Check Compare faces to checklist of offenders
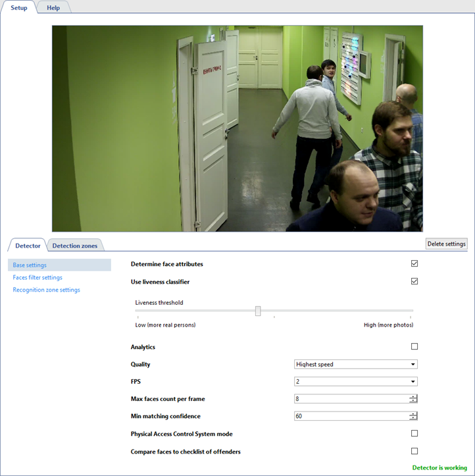 [x=414, y=451]
